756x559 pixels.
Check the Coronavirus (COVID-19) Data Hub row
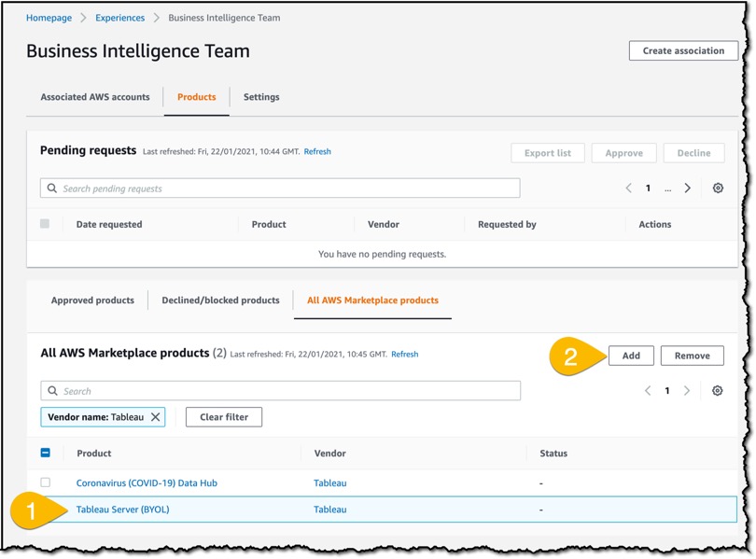pyautogui.click(x=46, y=482)
